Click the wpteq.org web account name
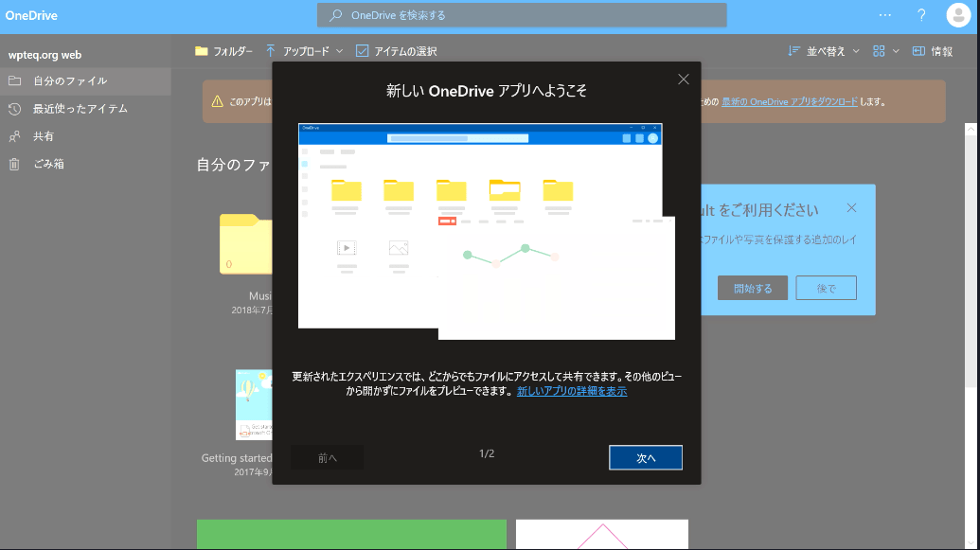The image size is (980, 550). coord(45,55)
